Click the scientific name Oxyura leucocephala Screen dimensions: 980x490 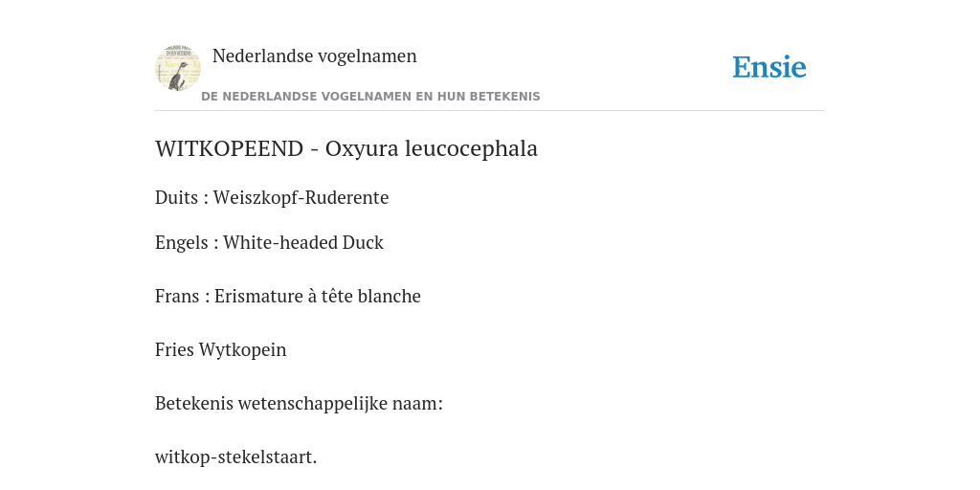point(432,149)
